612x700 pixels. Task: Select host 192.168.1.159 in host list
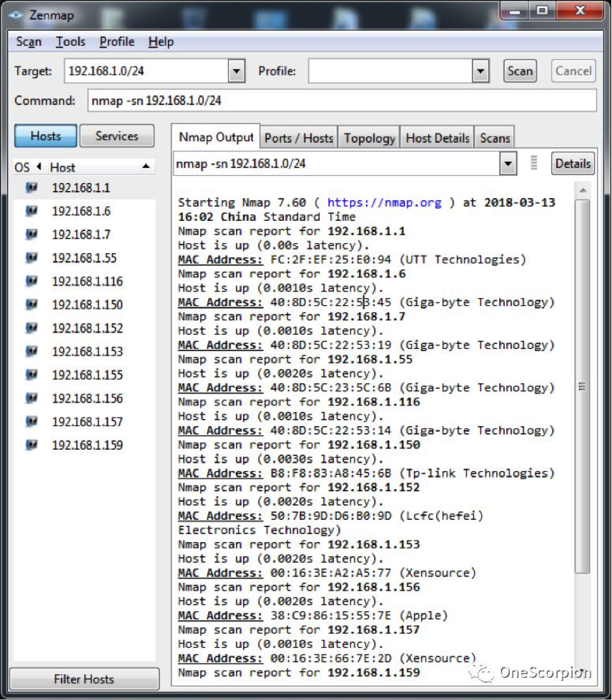pyautogui.click(x=87, y=445)
